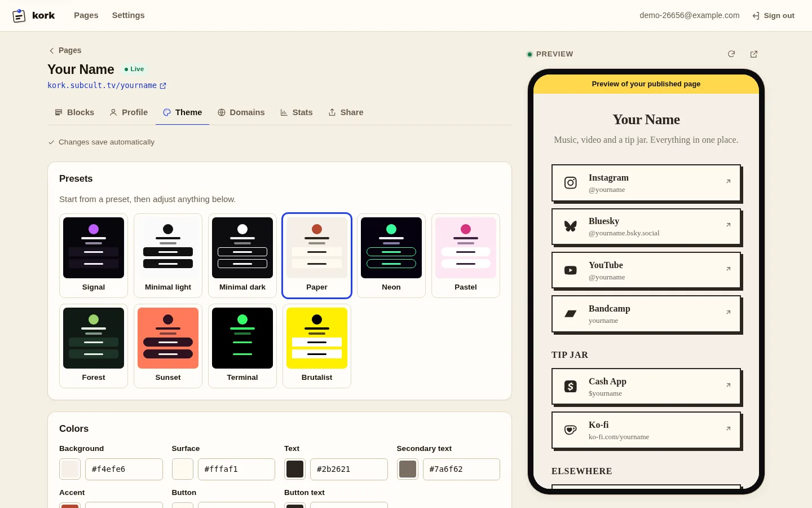812x508 pixels.
Task: Choose the Forest preset
Action: (94, 346)
